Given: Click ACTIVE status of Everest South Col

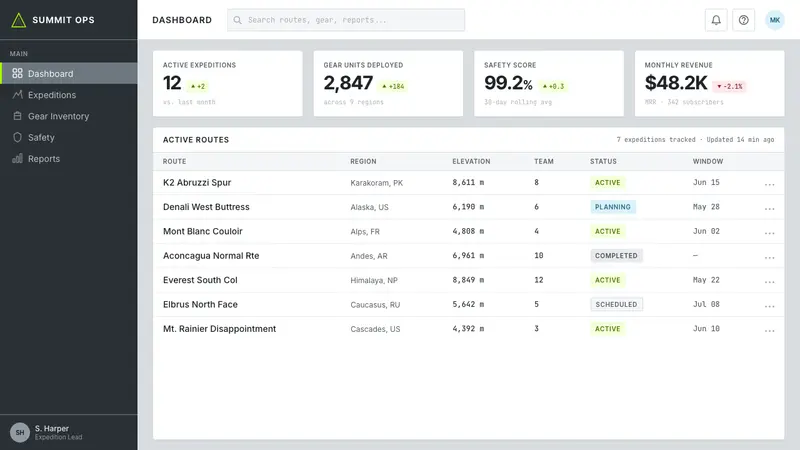Looking at the screenshot, I should (608, 280).
